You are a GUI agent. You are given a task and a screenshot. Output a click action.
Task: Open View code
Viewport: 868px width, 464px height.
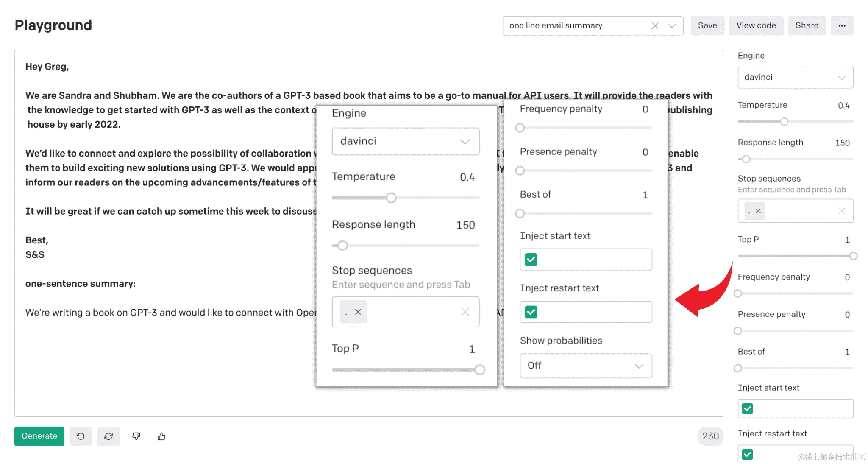[756, 25]
